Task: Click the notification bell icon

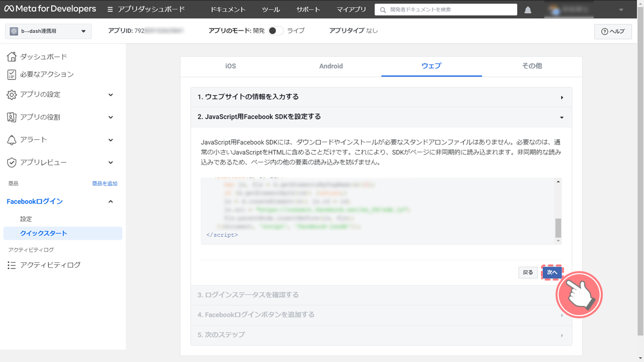Action: pos(528,10)
